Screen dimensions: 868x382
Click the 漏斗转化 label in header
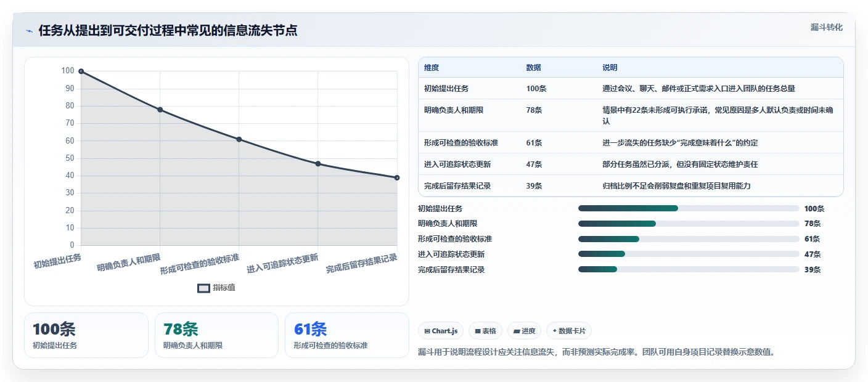pyautogui.click(x=826, y=27)
